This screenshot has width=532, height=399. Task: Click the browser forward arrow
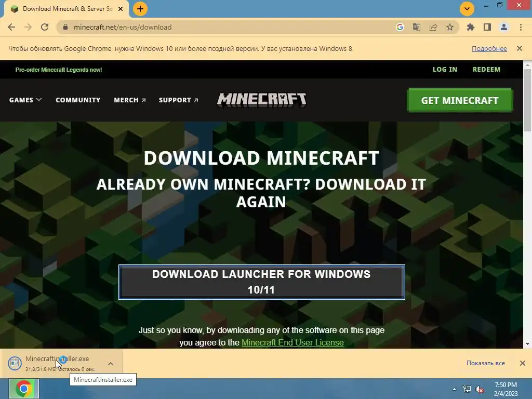28,27
